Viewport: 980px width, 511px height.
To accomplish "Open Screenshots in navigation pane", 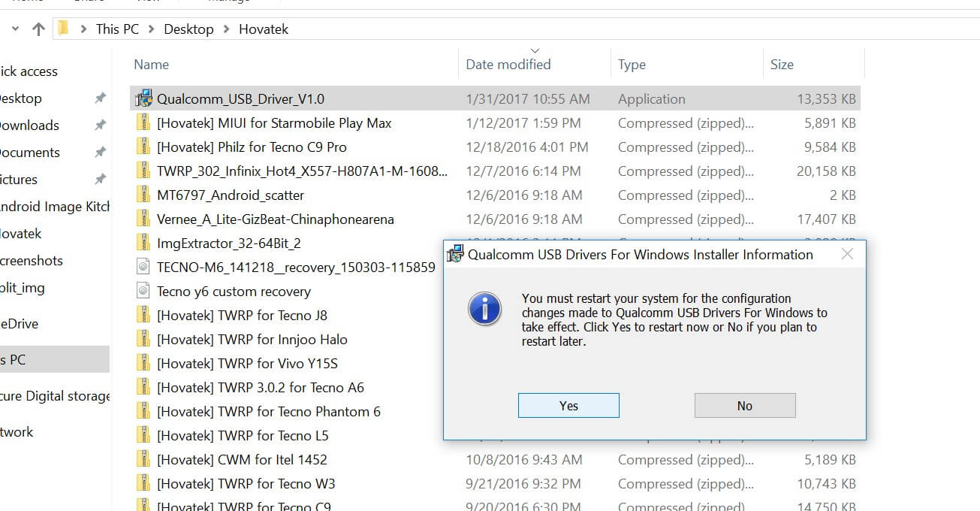I will click(32, 261).
